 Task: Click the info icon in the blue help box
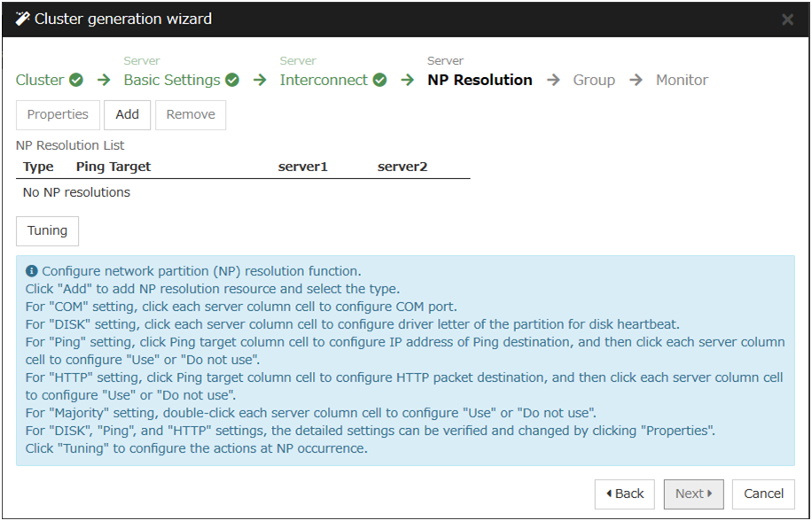pos(32,271)
